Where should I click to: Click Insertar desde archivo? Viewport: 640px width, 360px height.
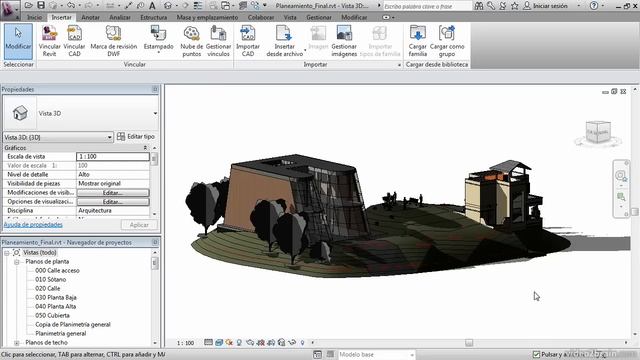(x=284, y=41)
